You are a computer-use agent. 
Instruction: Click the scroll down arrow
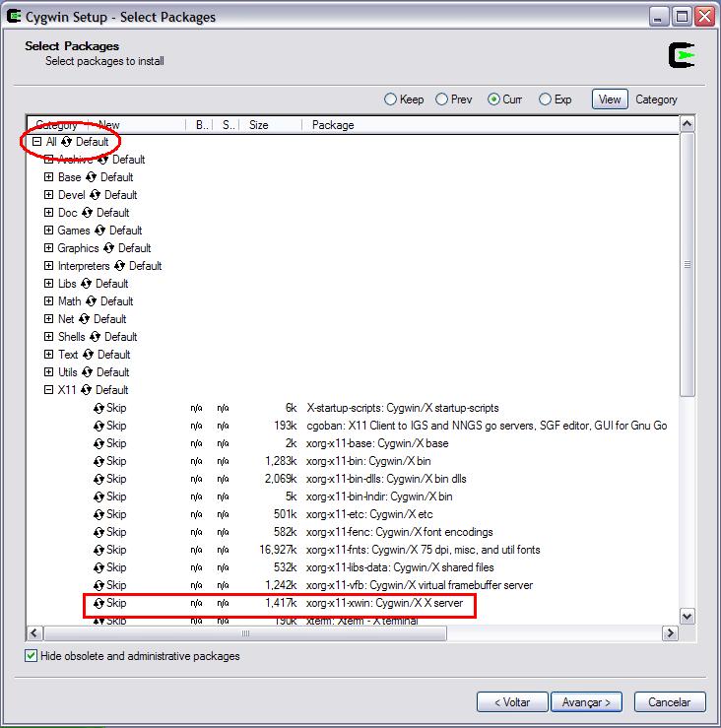pos(688,617)
